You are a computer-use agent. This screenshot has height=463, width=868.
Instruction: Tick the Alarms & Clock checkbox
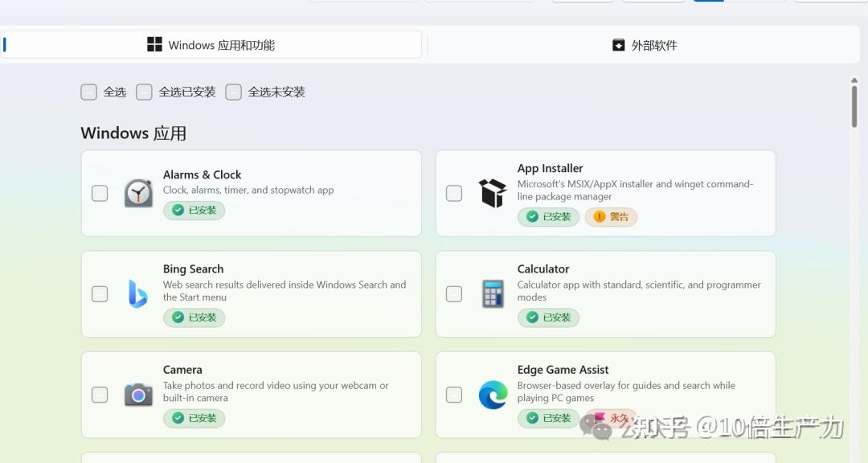click(100, 193)
